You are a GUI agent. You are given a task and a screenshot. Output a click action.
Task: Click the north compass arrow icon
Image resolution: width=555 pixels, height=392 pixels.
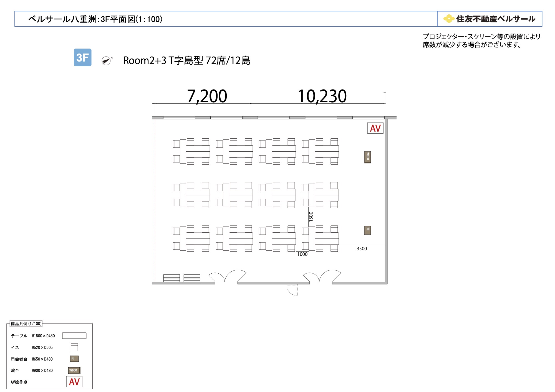[x=106, y=61]
